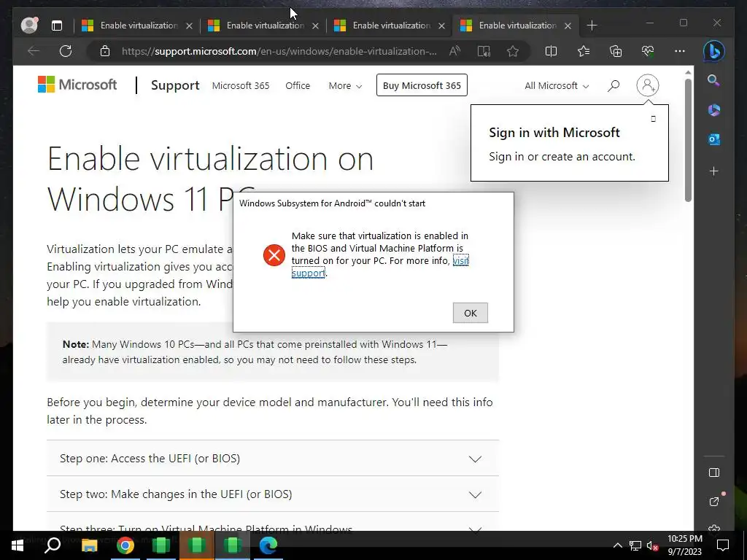The height and width of the screenshot is (560, 747).
Task: Click OK in the error dialog
Action: pyautogui.click(x=471, y=313)
